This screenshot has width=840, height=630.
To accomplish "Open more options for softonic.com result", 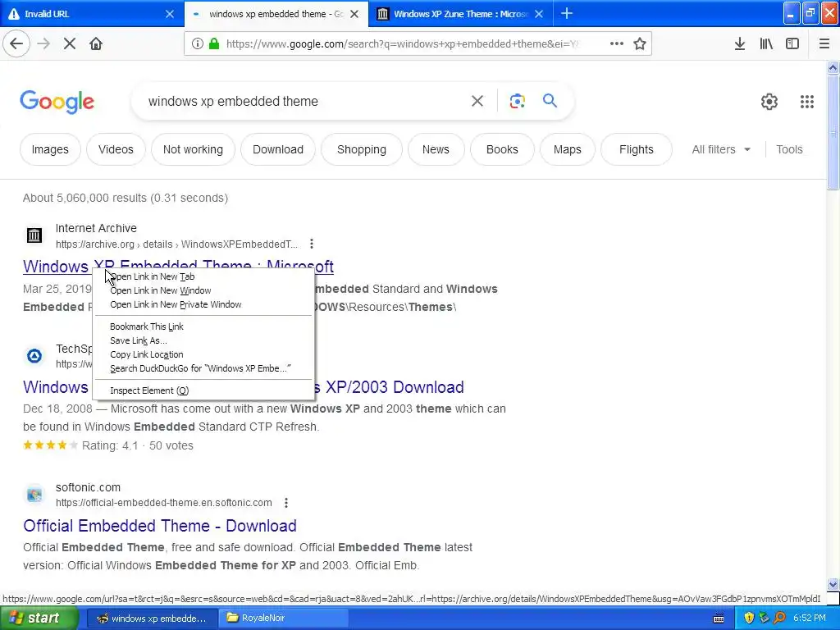I will pyautogui.click(x=286, y=503).
